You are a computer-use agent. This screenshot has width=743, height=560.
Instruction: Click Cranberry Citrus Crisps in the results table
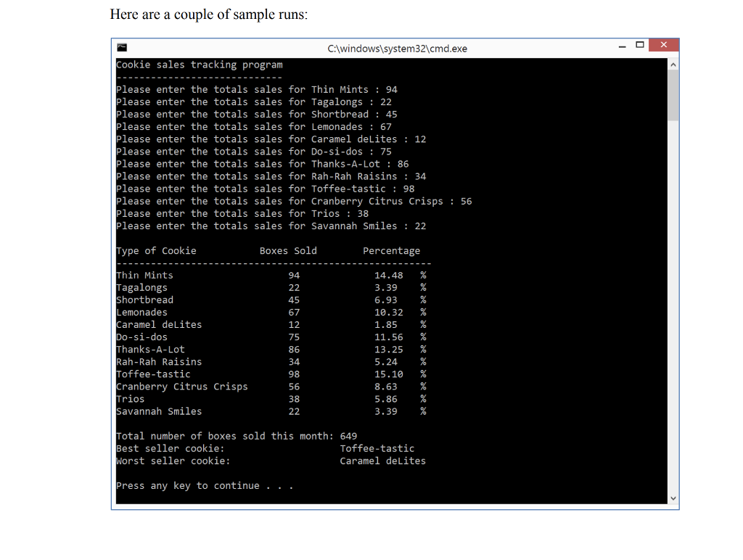click(182, 387)
